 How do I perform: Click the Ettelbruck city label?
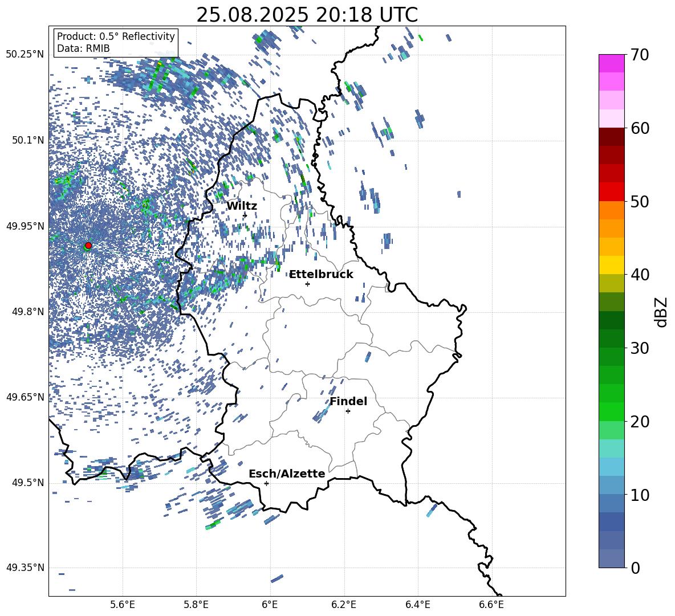[321, 275]
